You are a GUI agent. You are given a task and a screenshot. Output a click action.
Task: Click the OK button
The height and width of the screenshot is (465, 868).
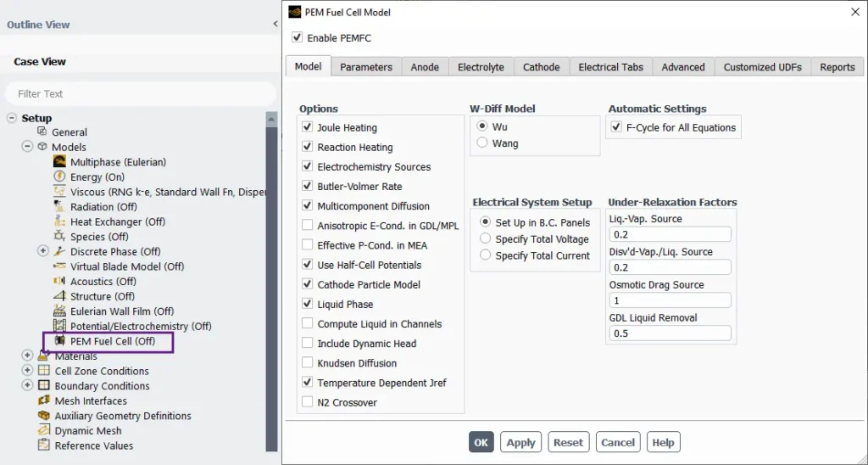tap(481, 442)
